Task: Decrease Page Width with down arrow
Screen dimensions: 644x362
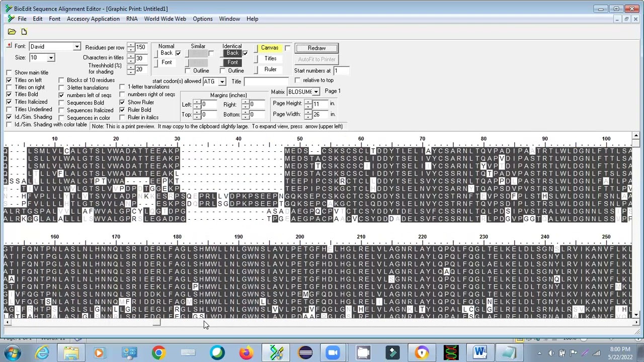Action: click(308, 117)
